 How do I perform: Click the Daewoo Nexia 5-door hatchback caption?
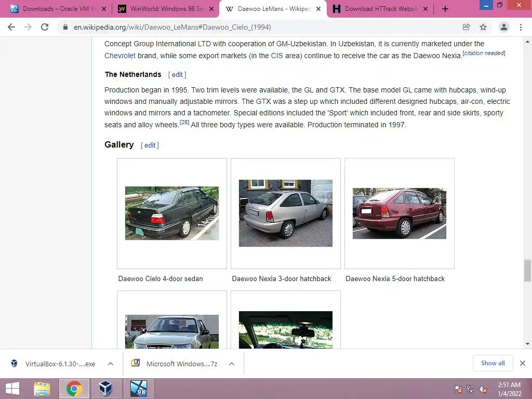pyautogui.click(x=395, y=278)
